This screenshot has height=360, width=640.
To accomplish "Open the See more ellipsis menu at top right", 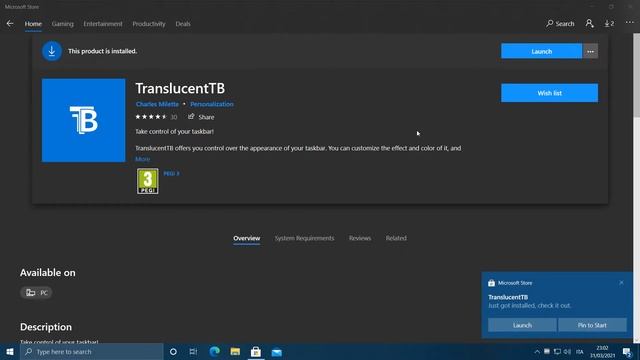I will tap(630, 23).
